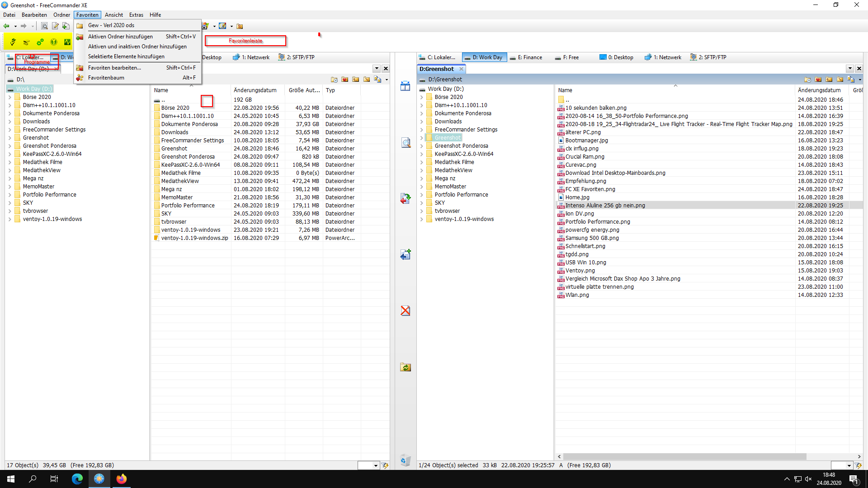Open the Extras menu
Image resolution: width=868 pixels, height=488 pixels.
pyautogui.click(x=136, y=15)
